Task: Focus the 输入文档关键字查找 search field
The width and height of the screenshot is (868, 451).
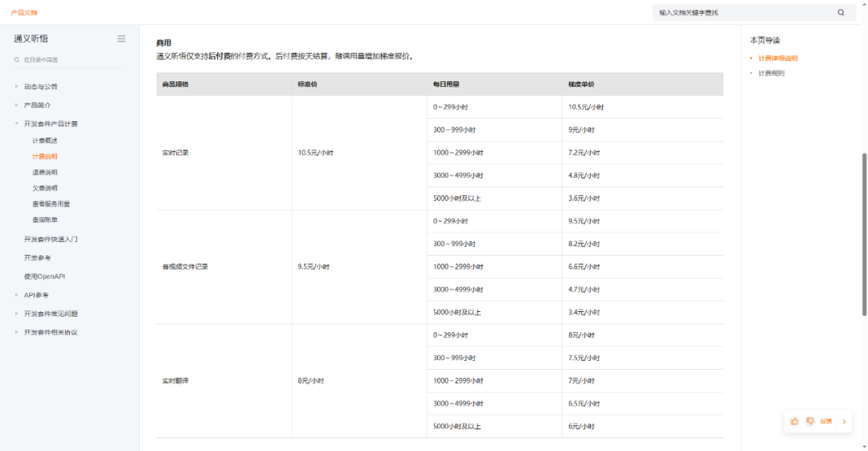Action: click(x=754, y=13)
